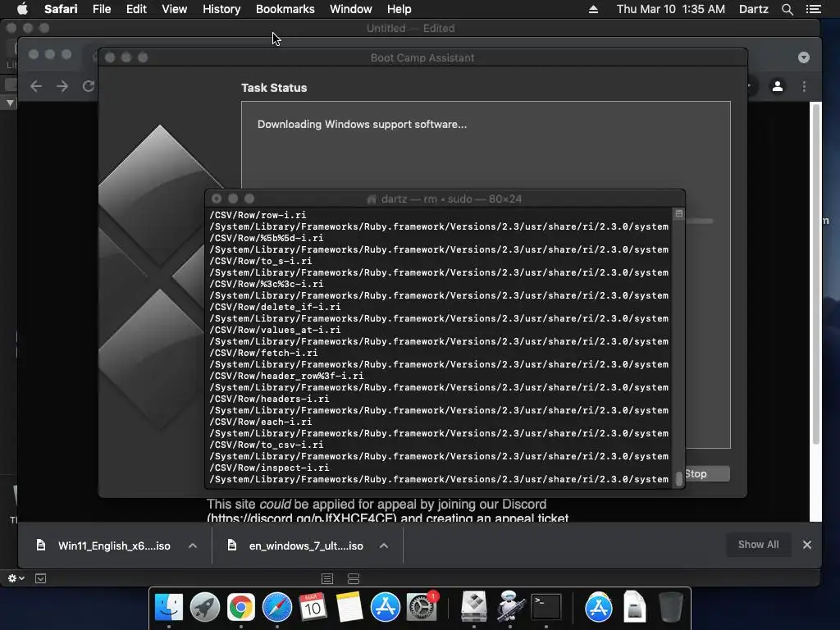The width and height of the screenshot is (840, 630).
Task: Open the Bookmarks menu
Action: pyautogui.click(x=285, y=9)
